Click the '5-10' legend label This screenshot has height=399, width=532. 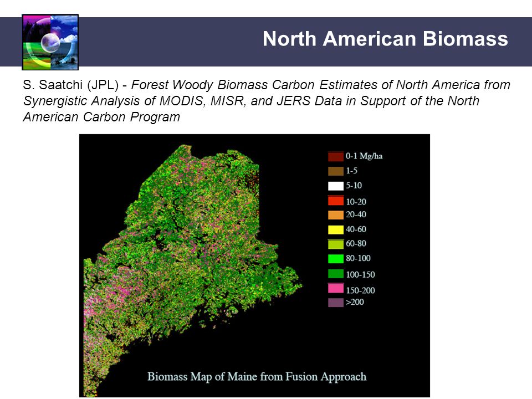click(354, 186)
